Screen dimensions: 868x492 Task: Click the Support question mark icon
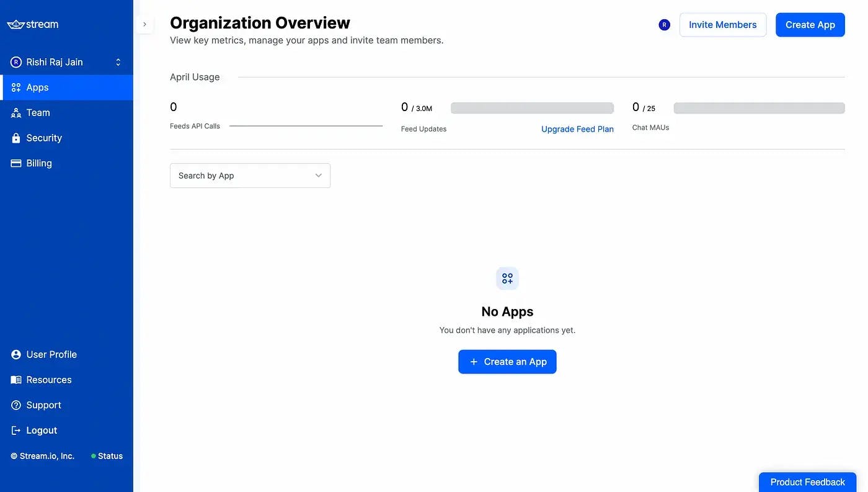tap(16, 405)
